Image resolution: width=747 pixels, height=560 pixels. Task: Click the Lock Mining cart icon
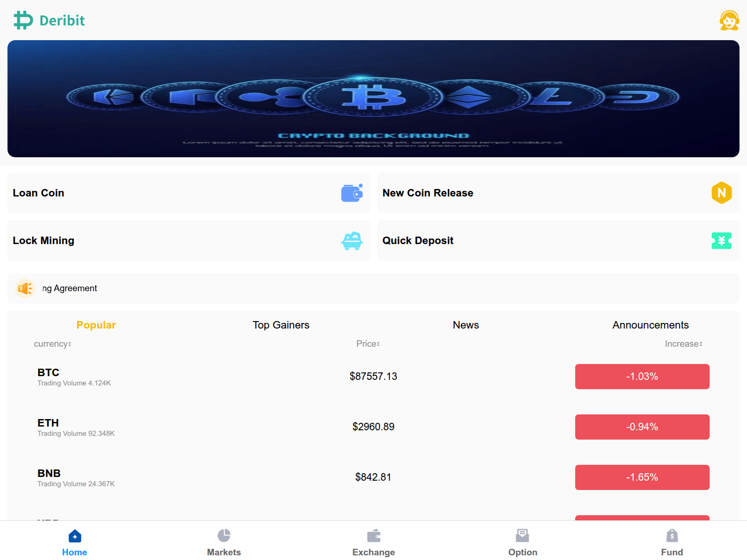point(352,241)
